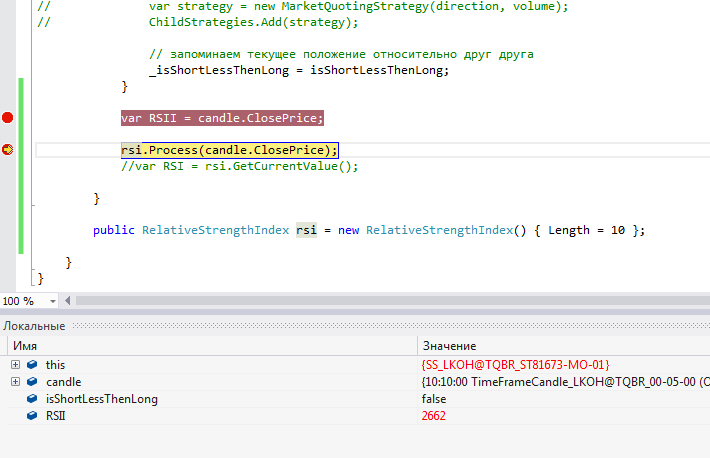Toggle breakpoint on var RSII line
Viewport: 710px width, 458px height.
click(x=8, y=118)
